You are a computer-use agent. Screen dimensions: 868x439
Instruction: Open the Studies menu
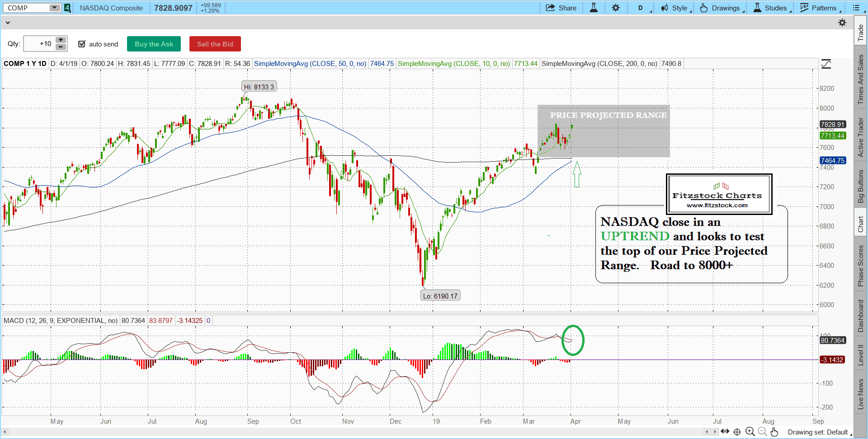click(x=771, y=8)
